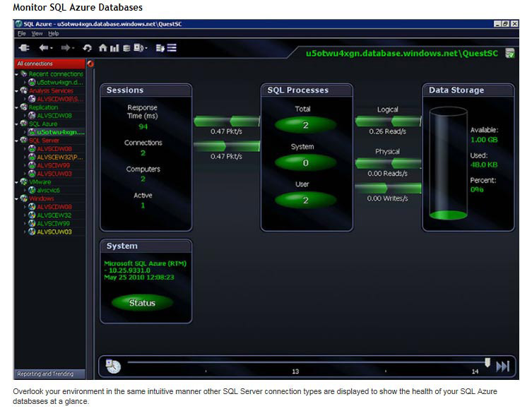Click the icon beside ALVSCEW32\P... connection
This screenshot has height=411, width=532.
click(x=32, y=157)
